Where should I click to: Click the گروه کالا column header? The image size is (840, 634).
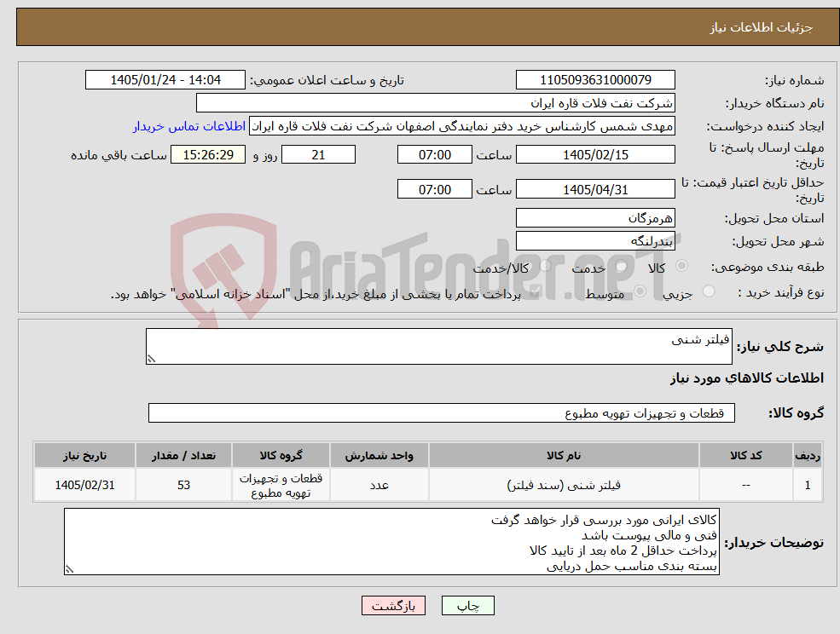pos(281,455)
